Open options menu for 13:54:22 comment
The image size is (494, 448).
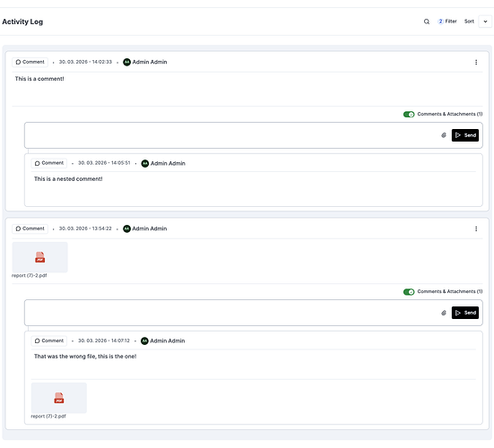pos(476,228)
